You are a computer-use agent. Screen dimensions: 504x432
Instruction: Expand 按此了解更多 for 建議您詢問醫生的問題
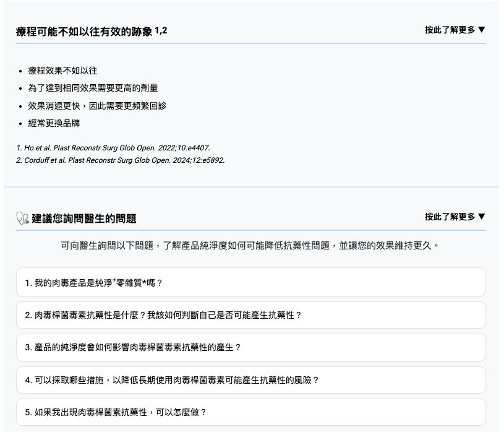(x=455, y=217)
